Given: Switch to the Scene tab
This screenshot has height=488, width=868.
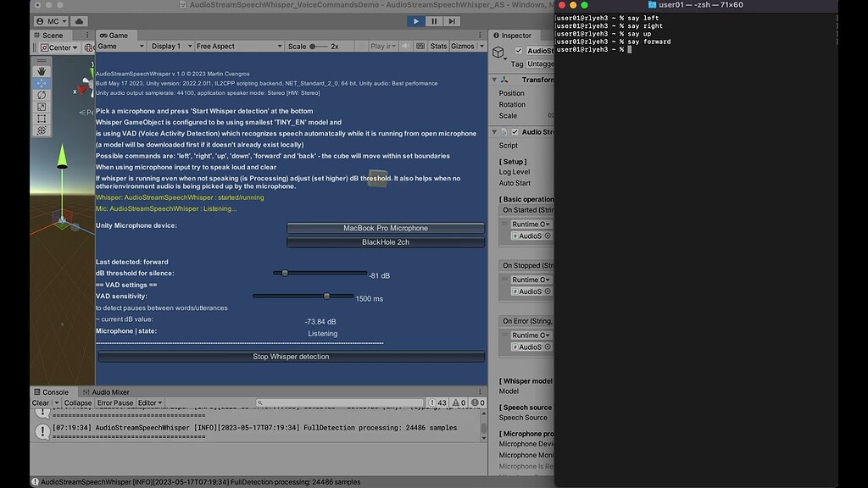Looking at the screenshot, I should [51, 35].
